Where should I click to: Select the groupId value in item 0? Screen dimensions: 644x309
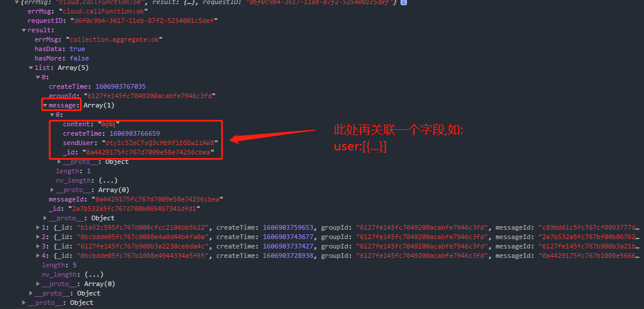tap(150, 96)
